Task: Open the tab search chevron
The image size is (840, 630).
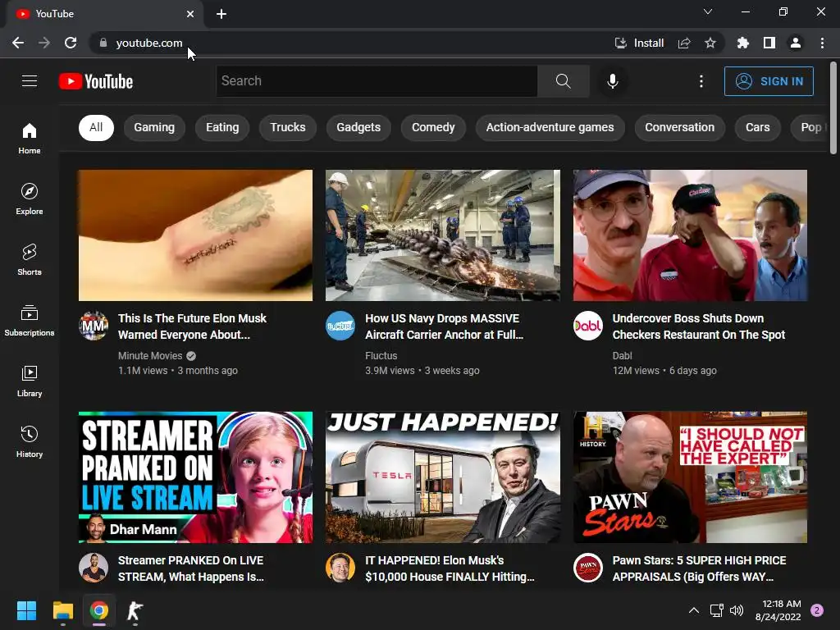Action: 708,11
